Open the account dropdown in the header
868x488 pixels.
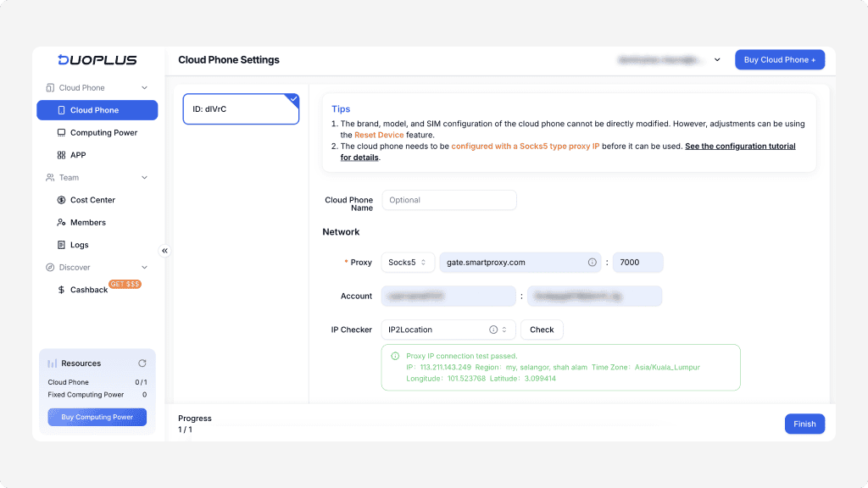717,60
